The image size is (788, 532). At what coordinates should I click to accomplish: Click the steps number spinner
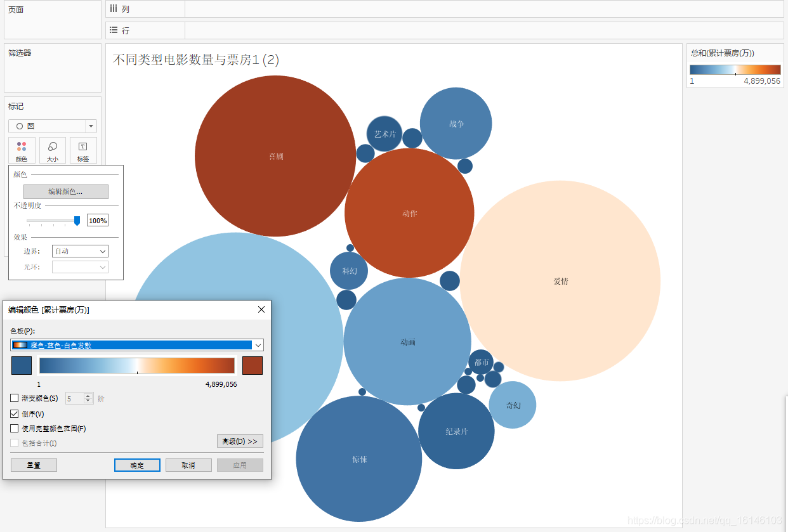pyautogui.click(x=79, y=398)
